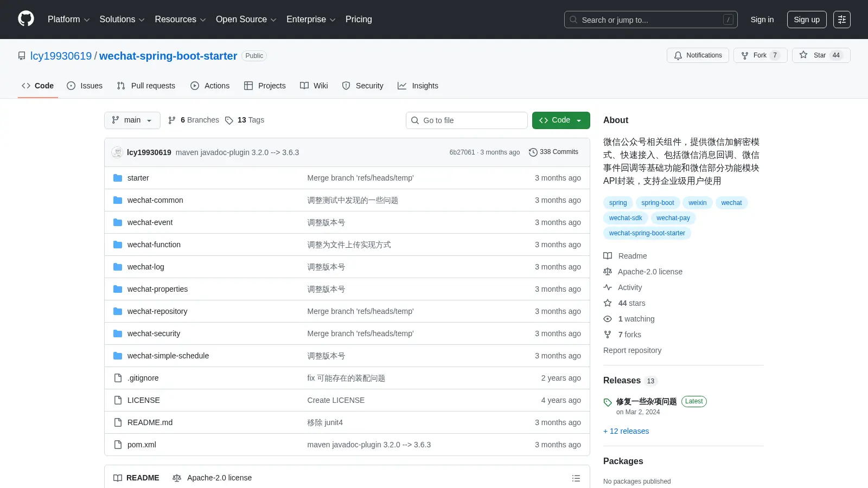
Task: Star the repository
Action: (x=821, y=55)
